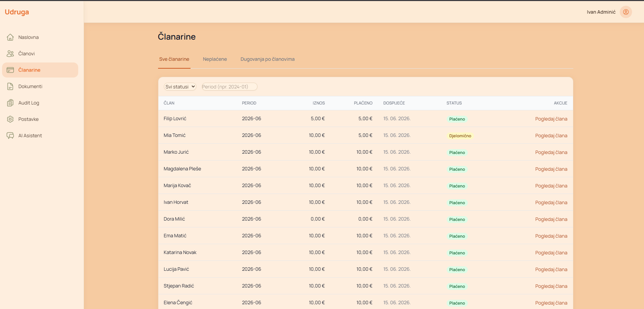The image size is (644, 309).
Task: Click the Postavke gear icon
Action: [x=10, y=119]
